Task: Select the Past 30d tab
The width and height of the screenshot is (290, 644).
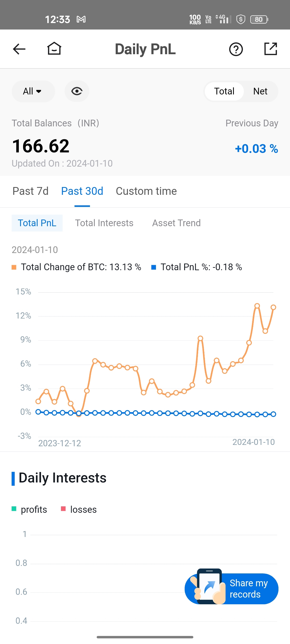Action: pyautogui.click(x=82, y=191)
